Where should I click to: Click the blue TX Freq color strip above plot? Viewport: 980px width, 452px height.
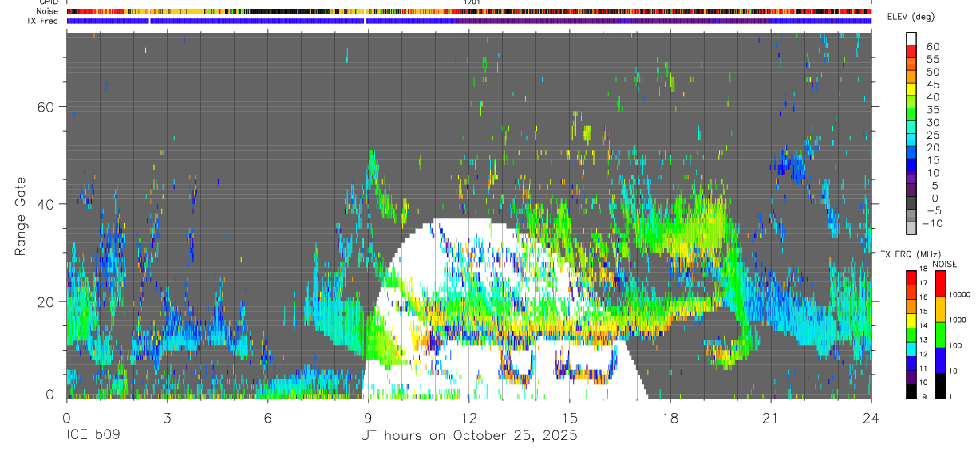(468, 21)
